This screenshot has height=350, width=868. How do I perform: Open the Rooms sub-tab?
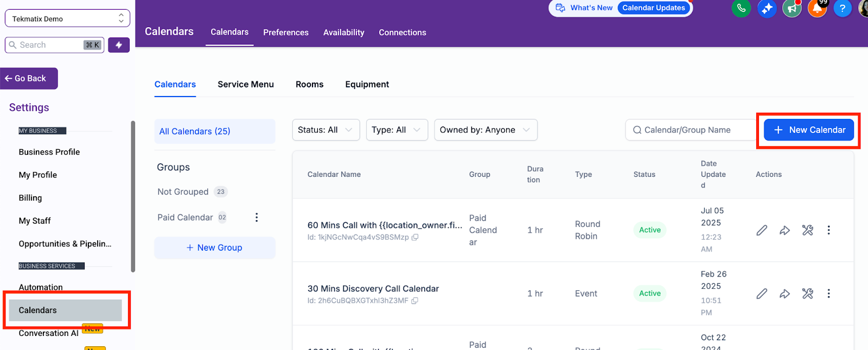click(x=309, y=84)
